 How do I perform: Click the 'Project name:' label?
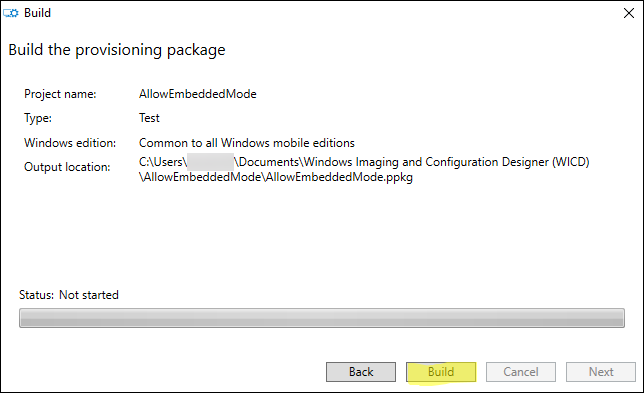tap(60, 94)
